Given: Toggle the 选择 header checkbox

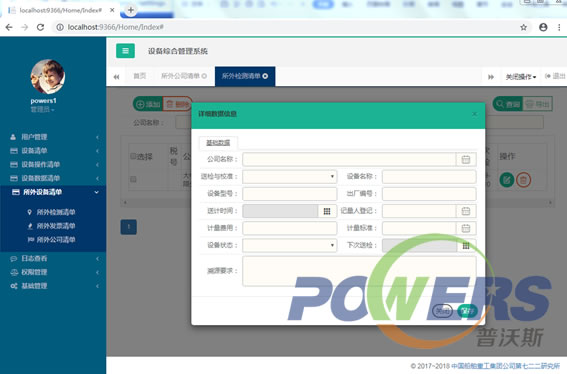Looking at the screenshot, I should 133,156.
